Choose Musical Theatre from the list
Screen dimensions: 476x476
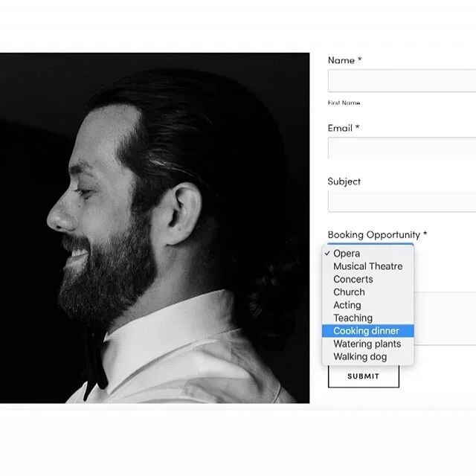click(367, 266)
